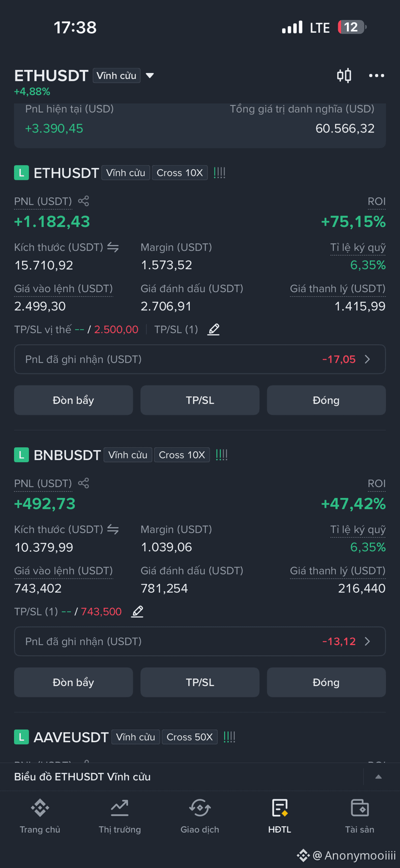Open the Tài sản assets tab

pos(359,816)
